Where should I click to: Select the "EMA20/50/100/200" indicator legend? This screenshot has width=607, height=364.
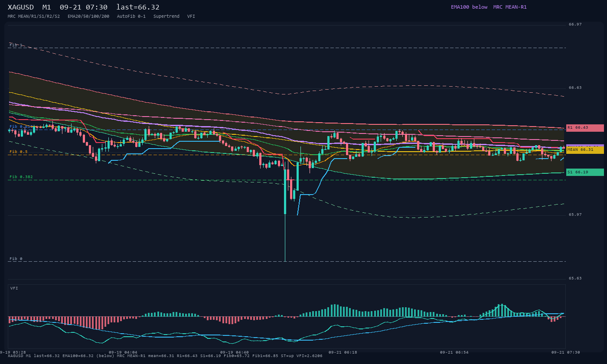pyautogui.click(x=88, y=16)
